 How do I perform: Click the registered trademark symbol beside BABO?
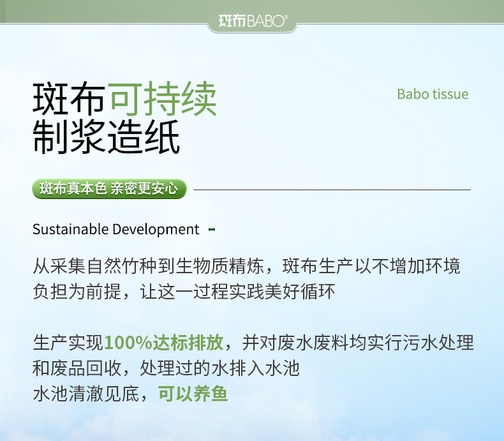(x=288, y=18)
